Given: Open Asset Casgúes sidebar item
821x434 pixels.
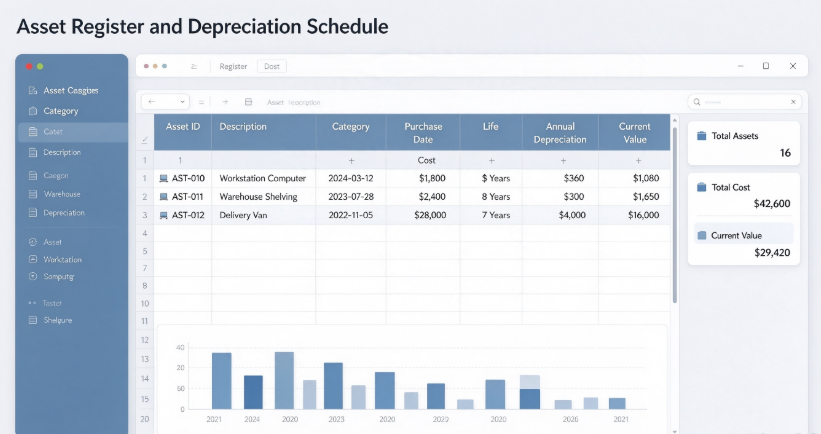Looking at the screenshot, I should pos(63,91).
